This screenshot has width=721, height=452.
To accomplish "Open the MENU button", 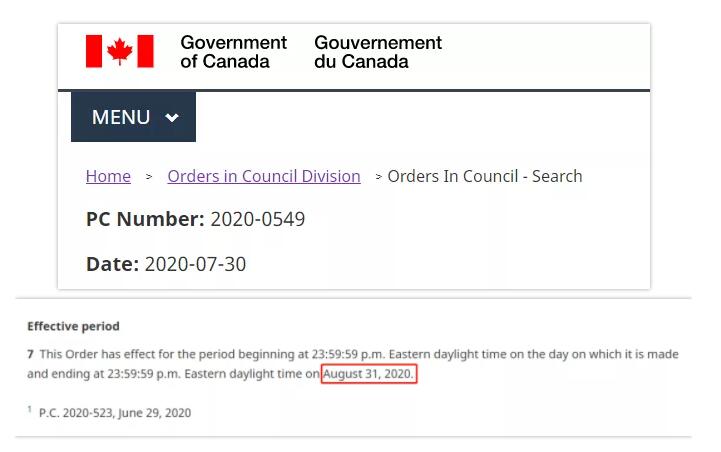I will click(x=121, y=117).
